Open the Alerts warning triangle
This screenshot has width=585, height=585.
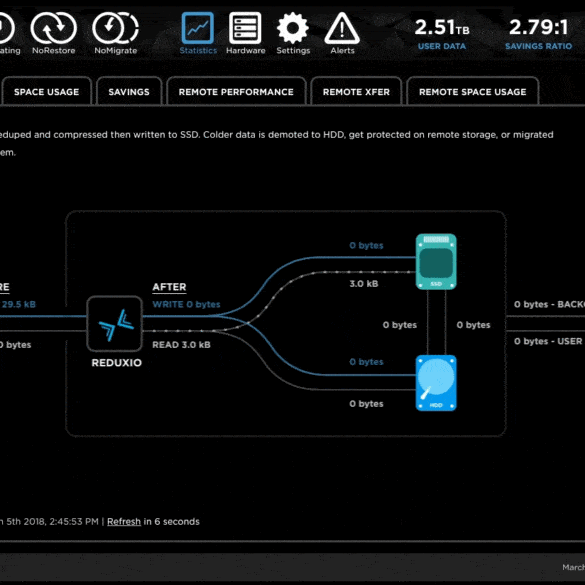342,28
